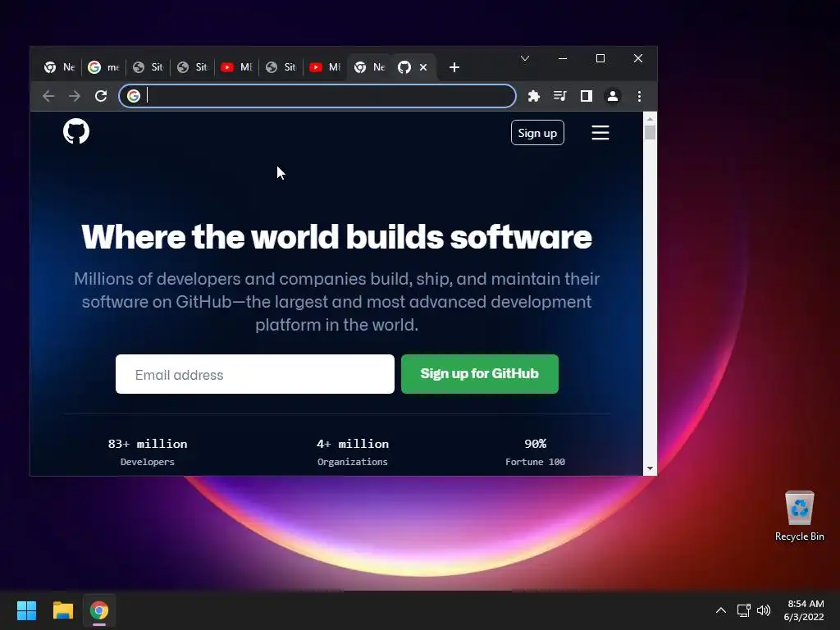This screenshot has width=840, height=630.
Task: Switch to the first New Tab tab
Action: point(59,67)
